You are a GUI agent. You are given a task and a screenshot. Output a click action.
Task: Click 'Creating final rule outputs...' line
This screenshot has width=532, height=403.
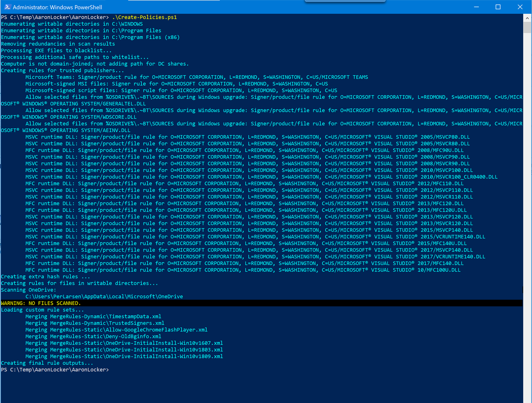coord(47,363)
